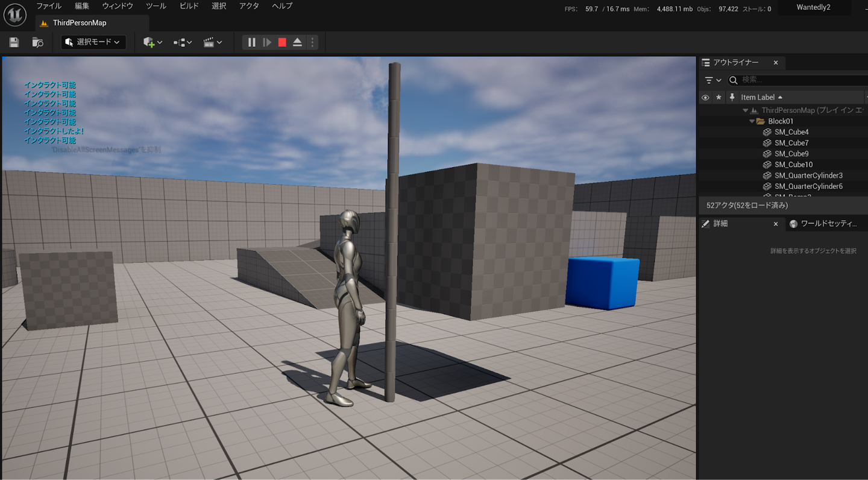Pause the running play session
This screenshot has height=480, width=868.
[x=252, y=42]
